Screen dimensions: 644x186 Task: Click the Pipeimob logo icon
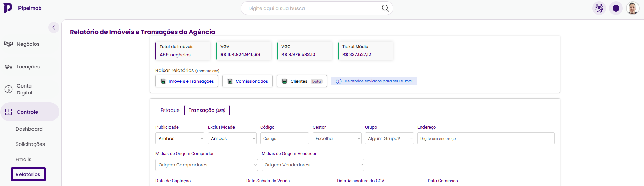pyautogui.click(x=8, y=8)
